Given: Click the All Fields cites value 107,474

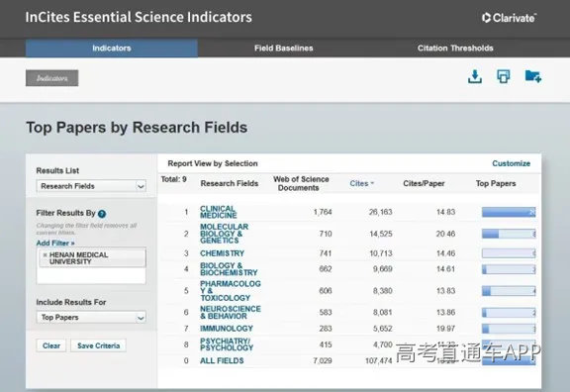Looking at the screenshot, I should point(378,360).
